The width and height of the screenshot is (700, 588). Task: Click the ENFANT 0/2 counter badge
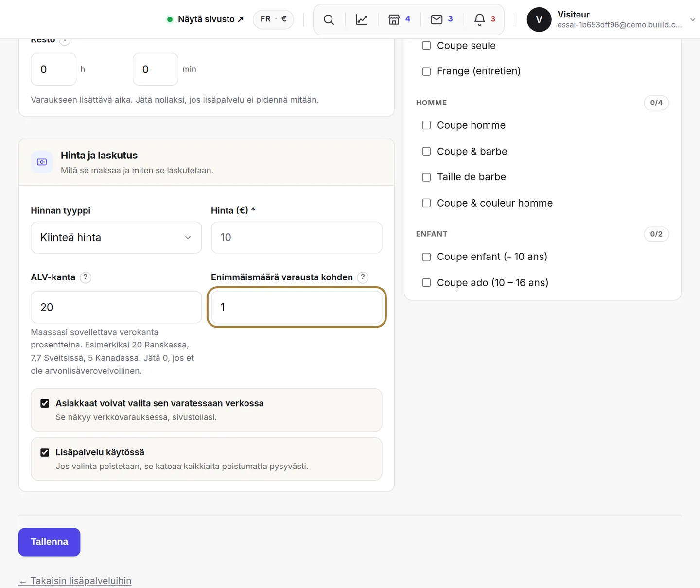[x=656, y=234]
